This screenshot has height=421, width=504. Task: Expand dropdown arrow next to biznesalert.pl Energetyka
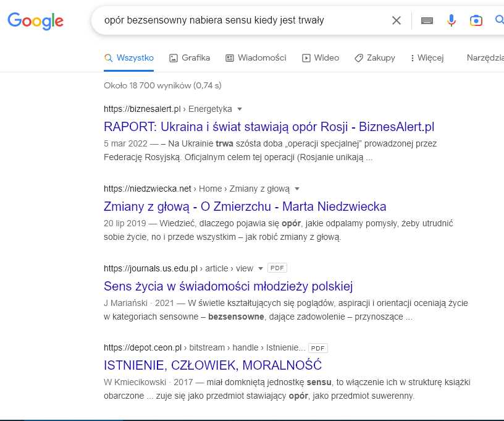click(x=240, y=109)
